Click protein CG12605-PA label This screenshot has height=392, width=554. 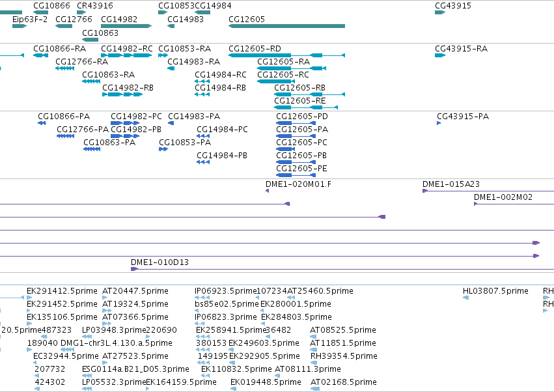[302, 130]
